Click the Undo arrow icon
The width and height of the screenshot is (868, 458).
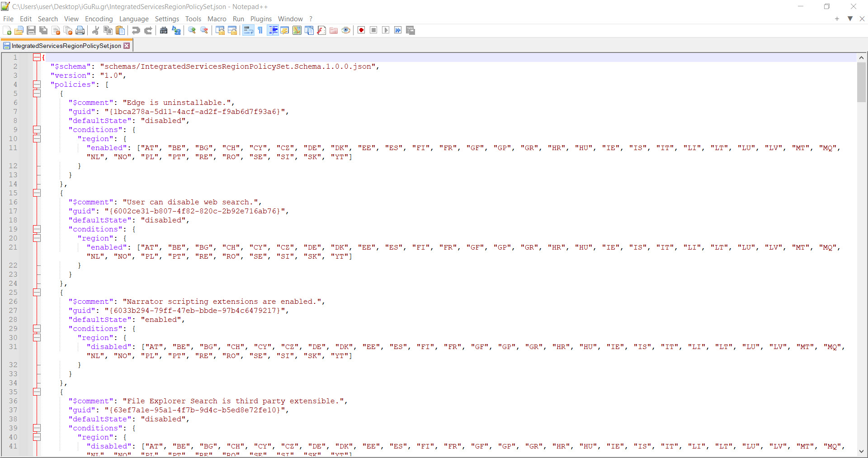coord(136,30)
